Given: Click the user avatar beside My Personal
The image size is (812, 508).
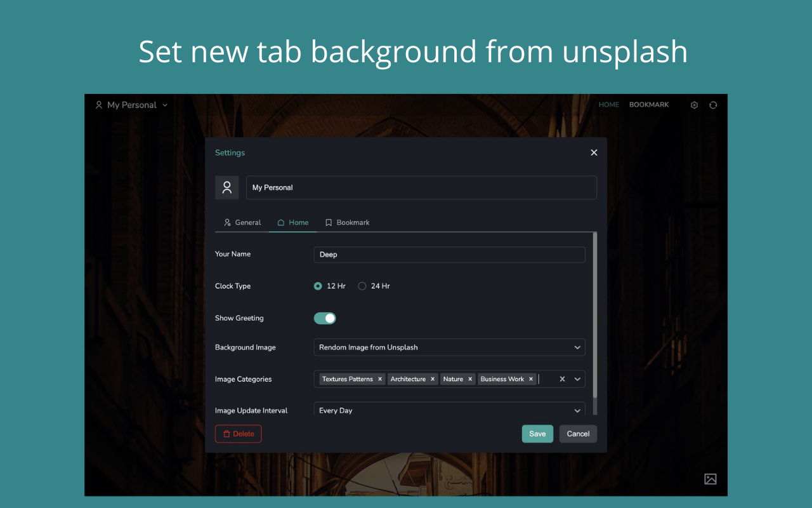Looking at the screenshot, I should [x=98, y=105].
